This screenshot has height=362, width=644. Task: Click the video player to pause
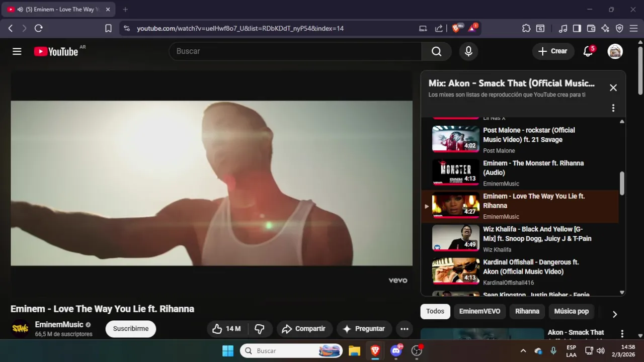click(x=211, y=183)
